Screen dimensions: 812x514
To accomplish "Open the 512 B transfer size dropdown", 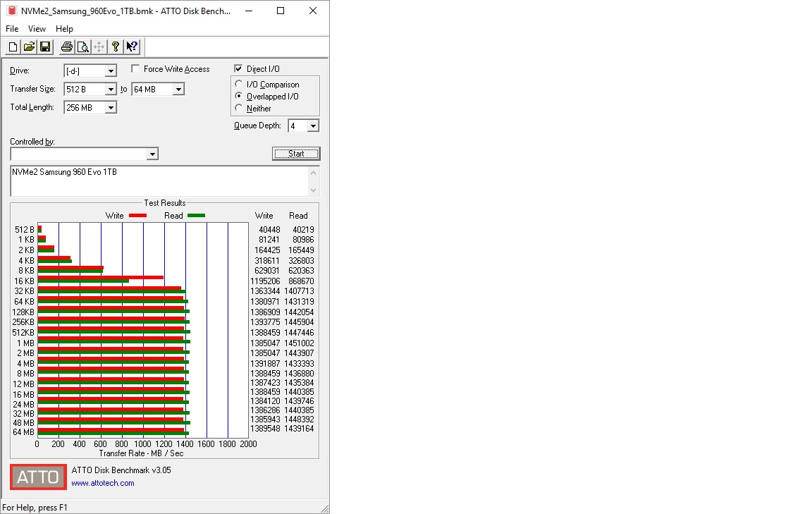I will 111,90.
